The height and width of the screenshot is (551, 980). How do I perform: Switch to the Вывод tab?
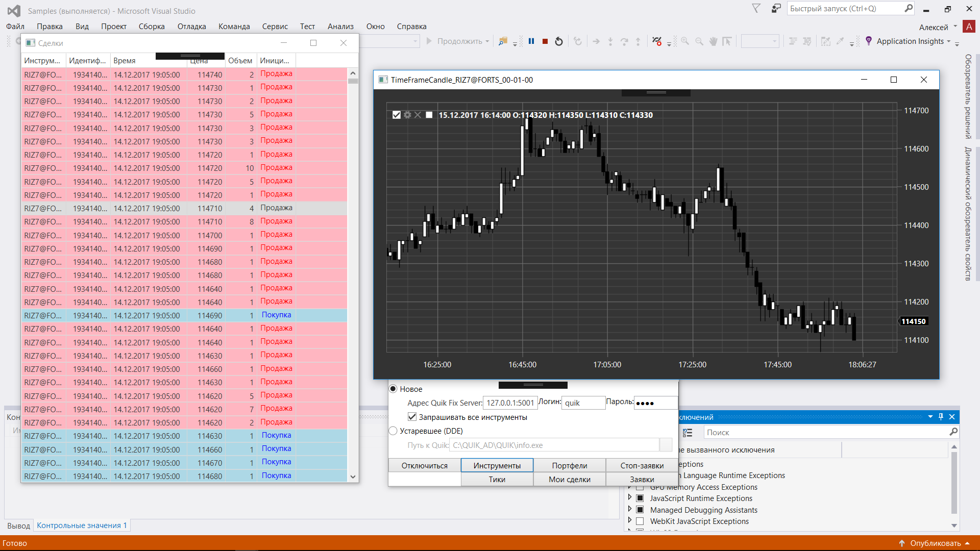click(18, 525)
